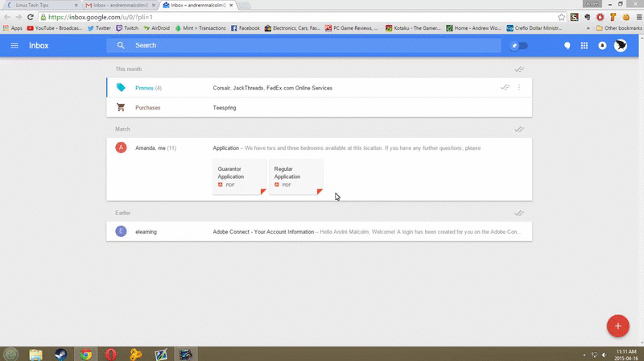
Task: Go back in browser history
Action: (7, 17)
